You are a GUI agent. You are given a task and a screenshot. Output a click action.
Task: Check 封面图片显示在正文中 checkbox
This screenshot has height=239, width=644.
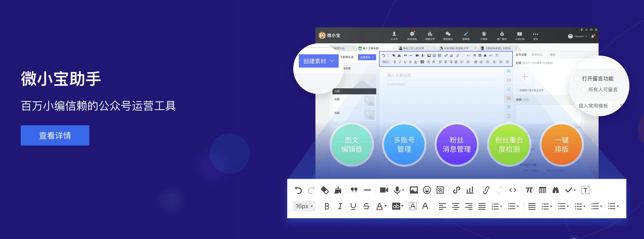coord(517,90)
